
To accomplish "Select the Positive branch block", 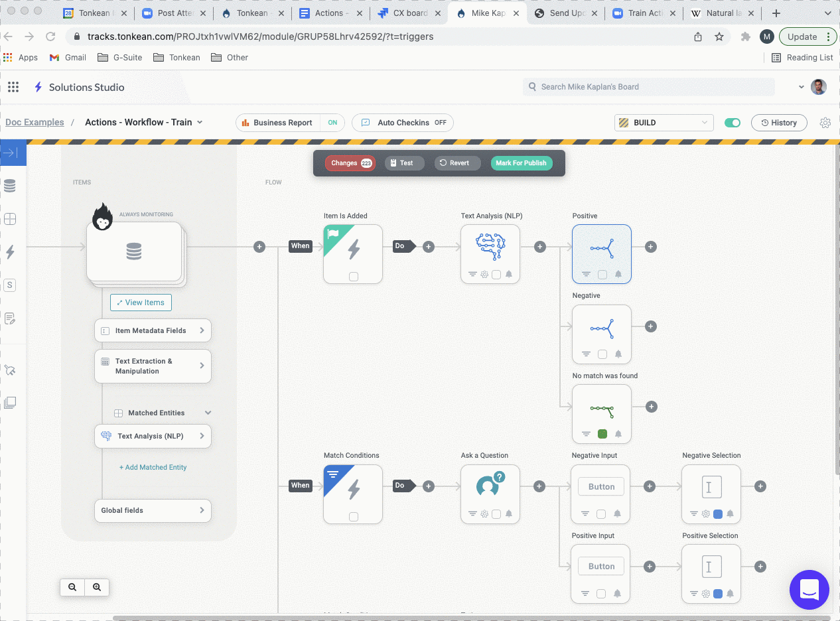I will (x=601, y=248).
